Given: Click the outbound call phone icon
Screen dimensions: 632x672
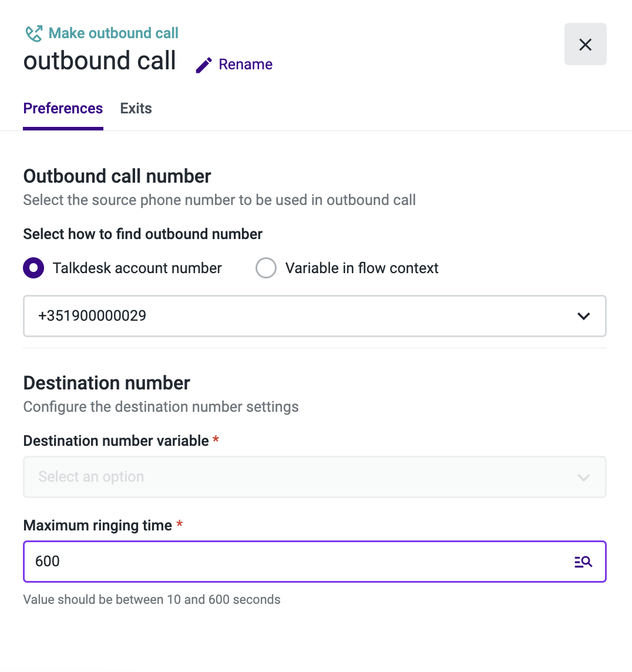Looking at the screenshot, I should [x=34, y=33].
